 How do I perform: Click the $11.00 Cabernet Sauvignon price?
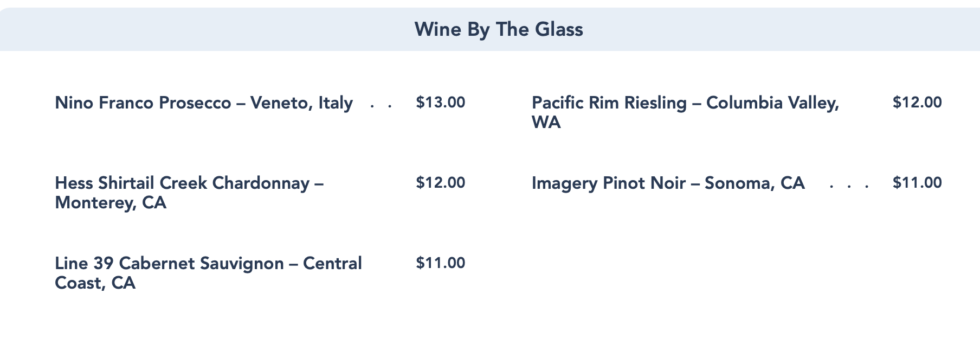[440, 263]
